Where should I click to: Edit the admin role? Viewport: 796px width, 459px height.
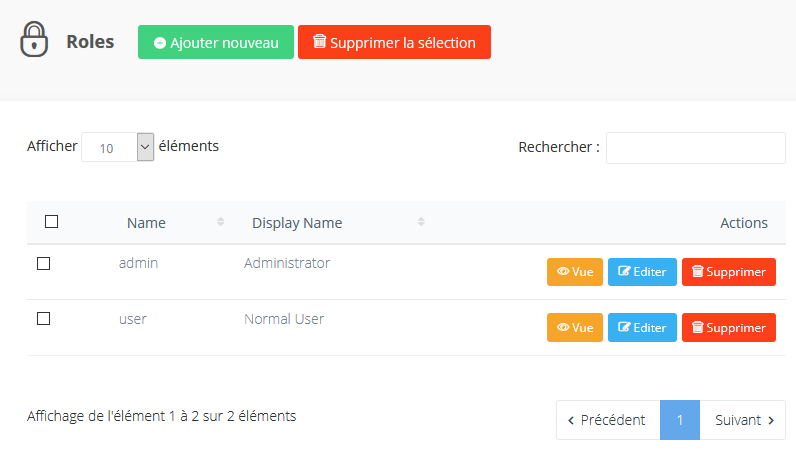tap(642, 272)
